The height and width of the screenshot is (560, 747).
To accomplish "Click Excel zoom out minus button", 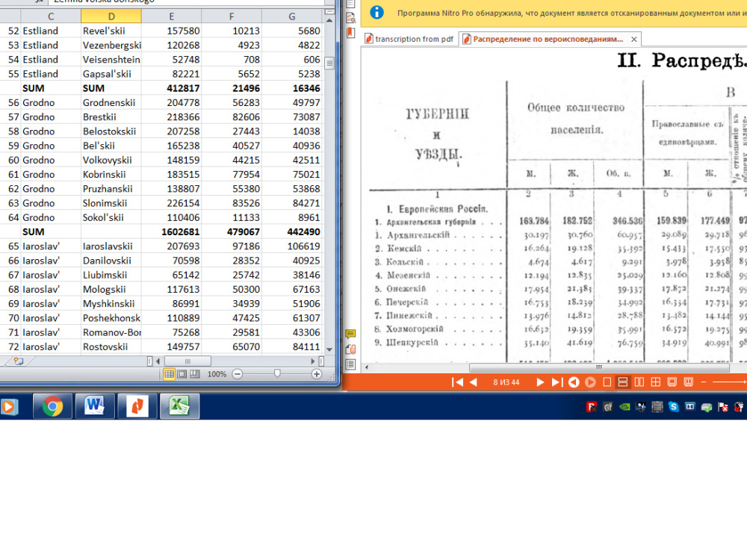I will point(238,374).
